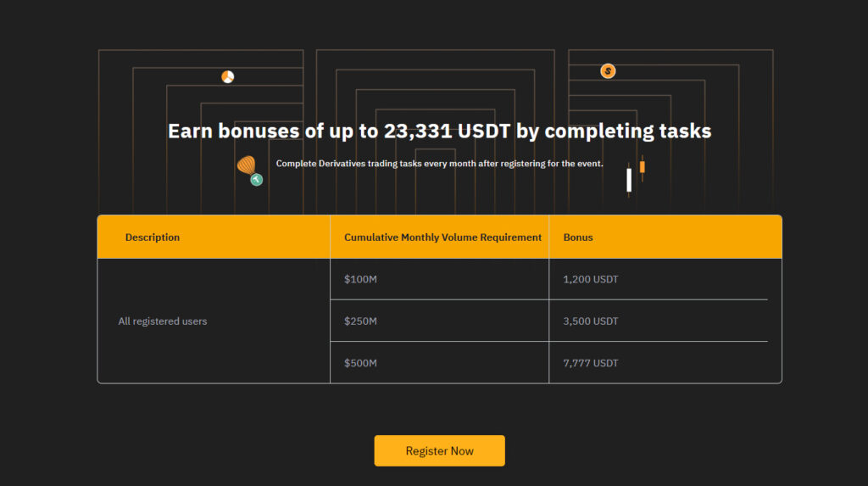Click the Register Now button
The height and width of the screenshot is (486, 868).
coord(439,450)
